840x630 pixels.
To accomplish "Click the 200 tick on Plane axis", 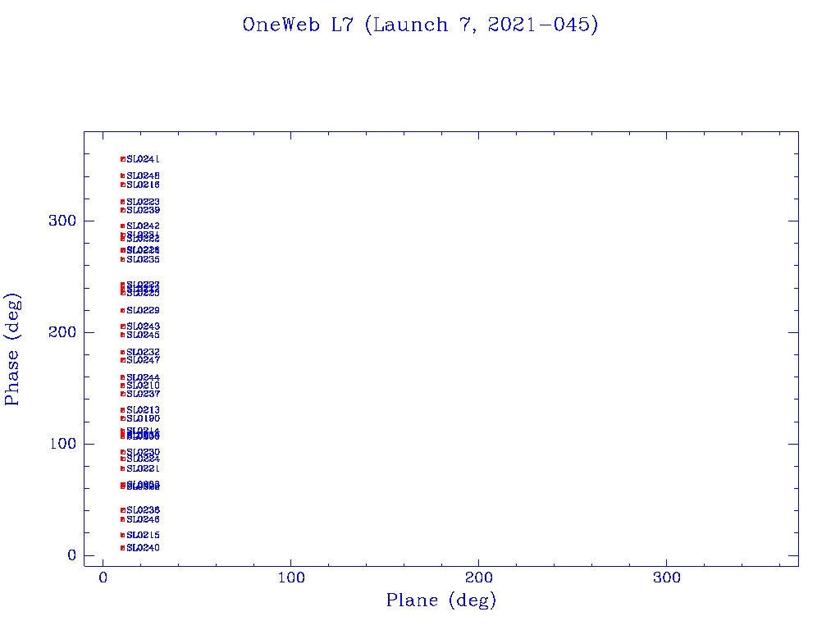I will pos(479,578).
